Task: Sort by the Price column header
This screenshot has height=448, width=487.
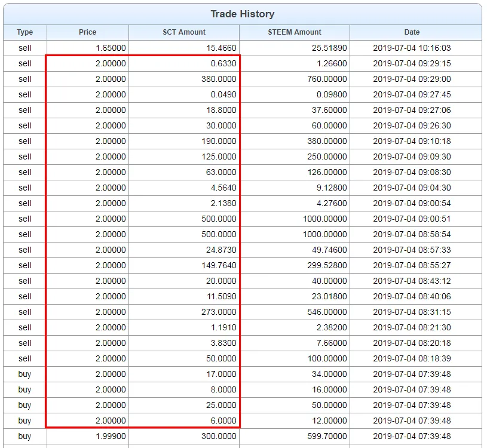Action: tap(87, 32)
